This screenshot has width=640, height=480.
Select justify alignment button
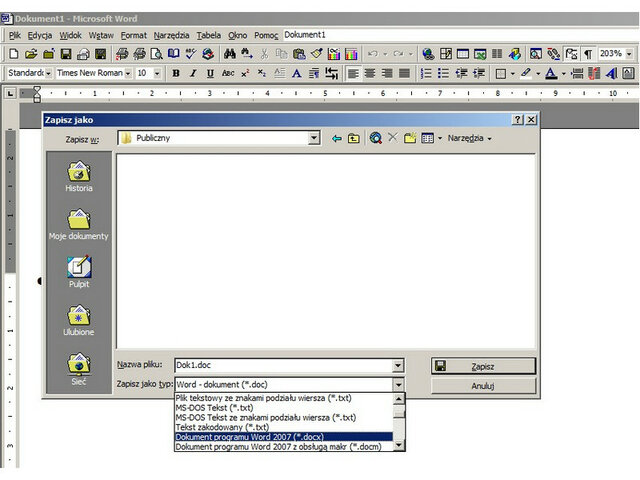[404, 73]
